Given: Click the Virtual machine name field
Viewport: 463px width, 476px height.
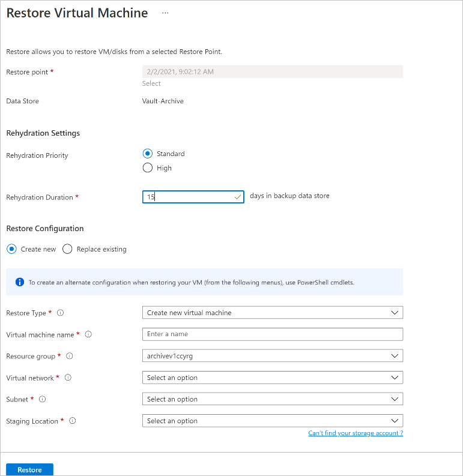Looking at the screenshot, I should (272, 334).
